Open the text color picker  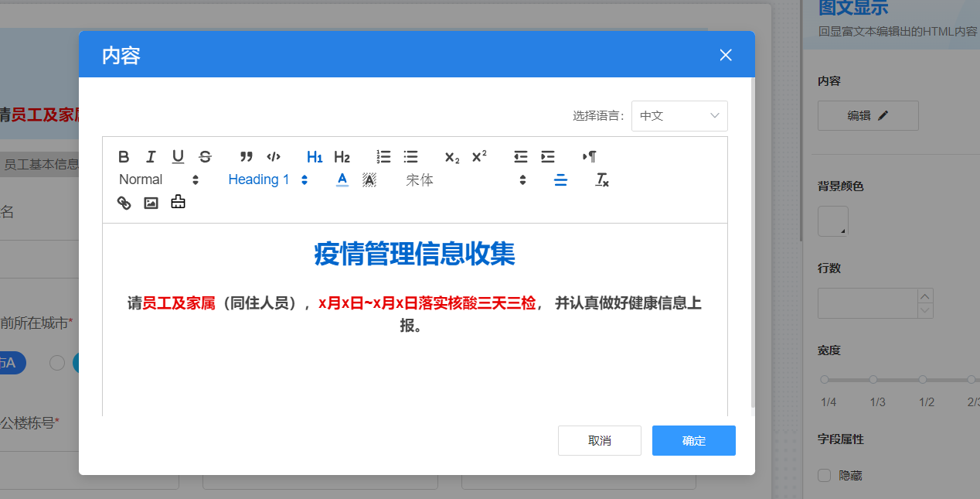[342, 179]
